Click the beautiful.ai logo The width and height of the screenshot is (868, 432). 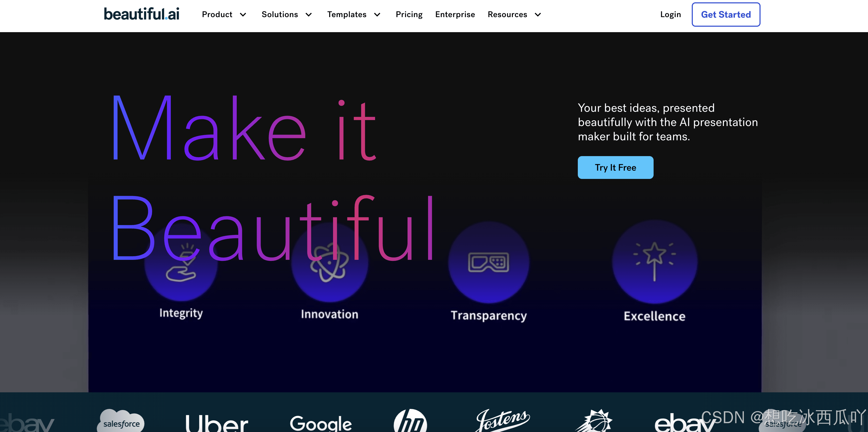point(141,14)
